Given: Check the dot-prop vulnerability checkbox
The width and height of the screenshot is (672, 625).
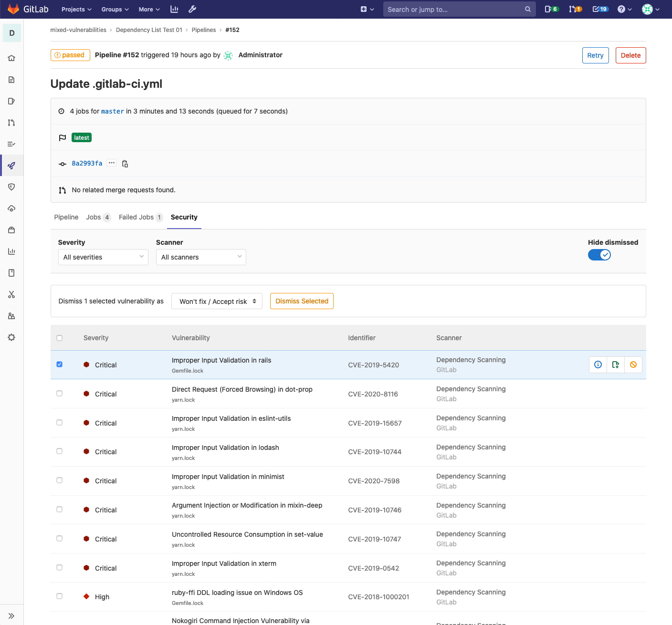Looking at the screenshot, I should point(59,393).
